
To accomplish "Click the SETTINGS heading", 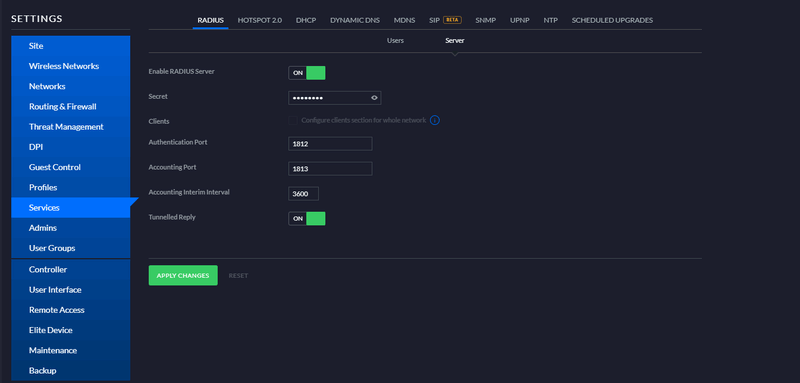I will click(37, 19).
